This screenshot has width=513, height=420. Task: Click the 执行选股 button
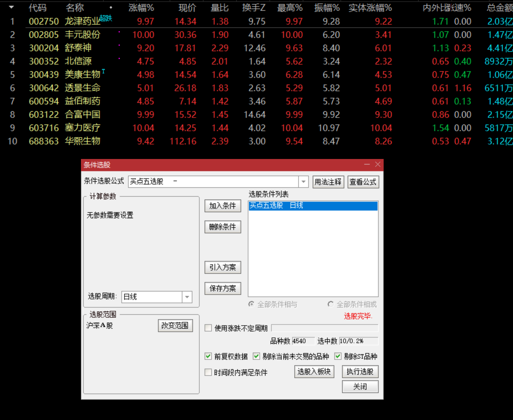pyautogui.click(x=360, y=372)
